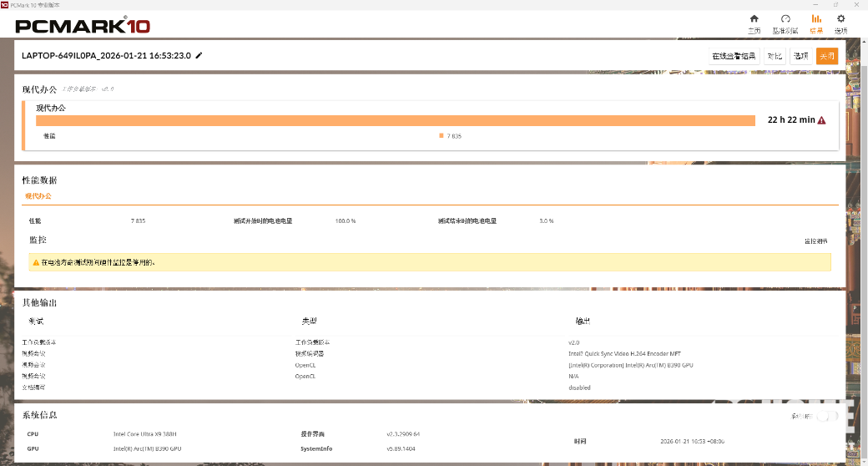Click the 对比 compare button
868x466 pixels.
pyautogui.click(x=775, y=56)
